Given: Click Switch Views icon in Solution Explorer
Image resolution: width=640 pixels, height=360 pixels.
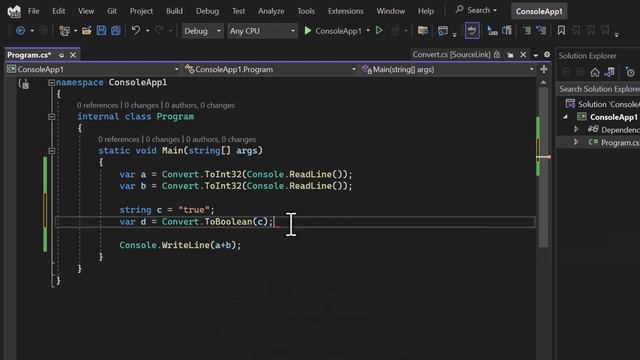Looking at the screenshot, I should 609,73.
